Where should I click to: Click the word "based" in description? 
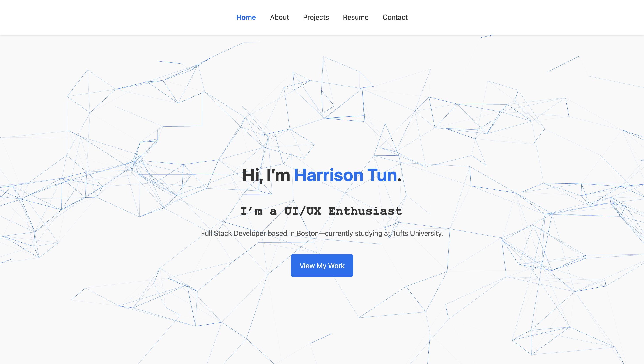pyautogui.click(x=278, y=233)
